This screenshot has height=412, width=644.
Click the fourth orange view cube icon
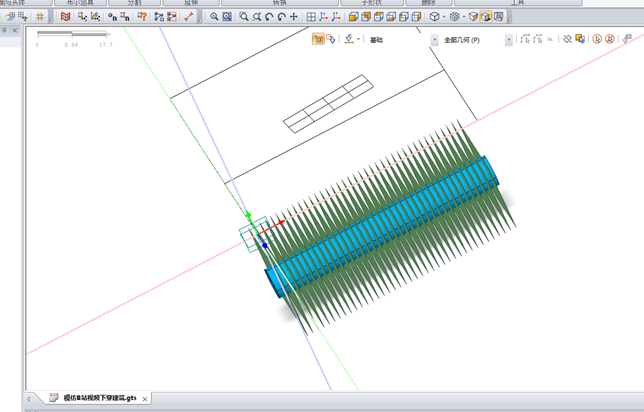pos(391,17)
